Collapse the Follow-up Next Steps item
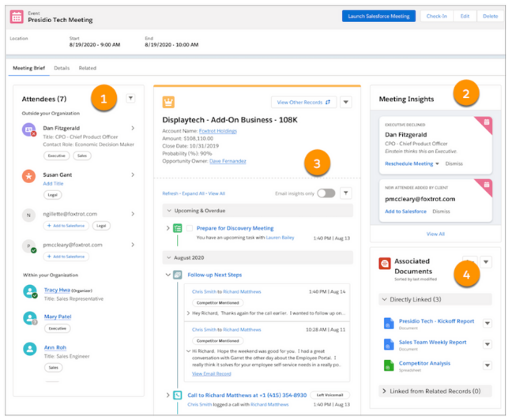The image size is (512, 420). (168, 275)
